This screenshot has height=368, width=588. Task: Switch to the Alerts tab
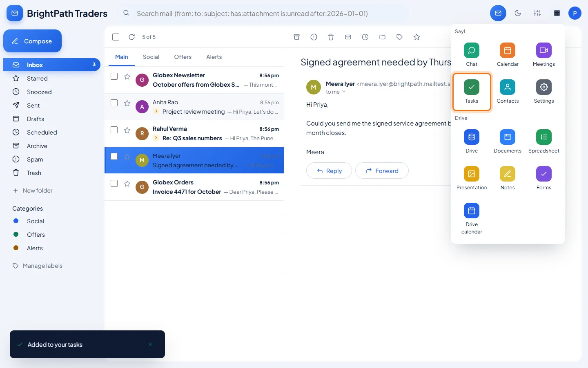tap(214, 57)
